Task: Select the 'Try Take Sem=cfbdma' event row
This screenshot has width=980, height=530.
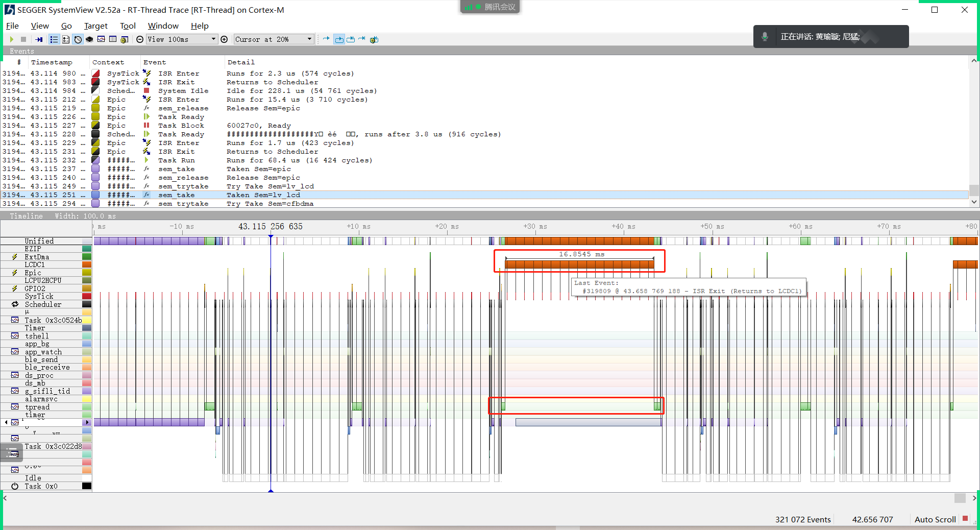Action: [x=484, y=204]
